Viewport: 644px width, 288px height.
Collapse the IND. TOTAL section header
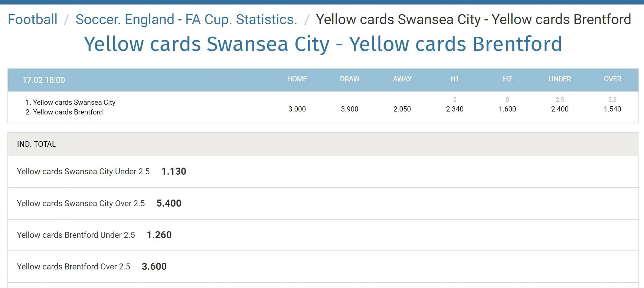(36, 144)
